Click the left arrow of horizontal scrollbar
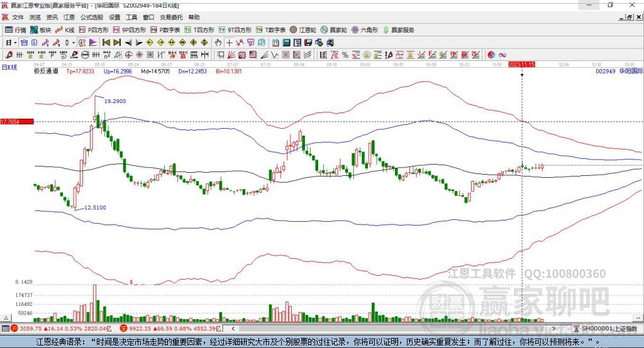This screenshot has height=348, width=644. [x=233, y=329]
